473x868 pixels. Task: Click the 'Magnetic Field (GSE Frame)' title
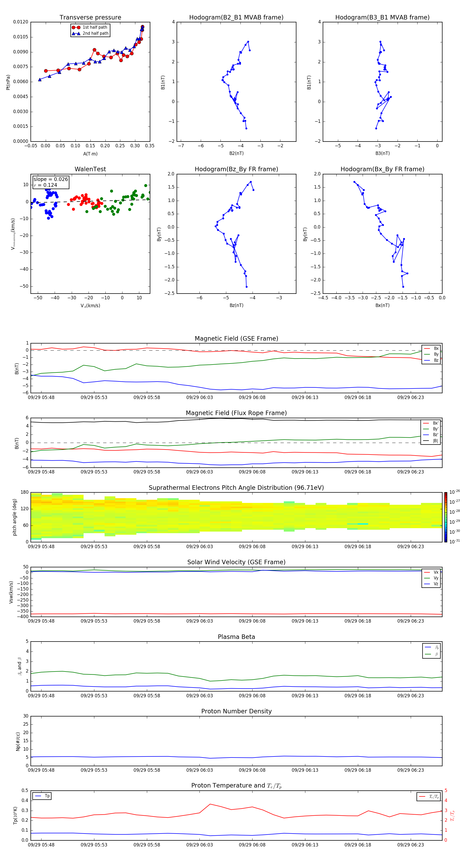click(x=236, y=339)
